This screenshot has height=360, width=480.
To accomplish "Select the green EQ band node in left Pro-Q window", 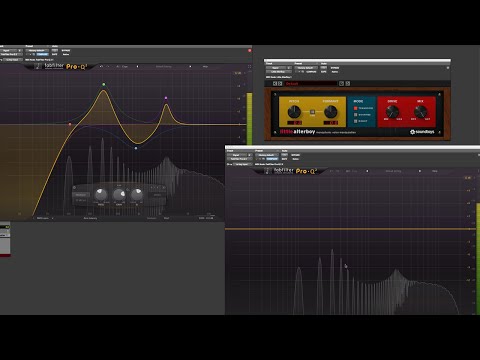I will (104, 84).
